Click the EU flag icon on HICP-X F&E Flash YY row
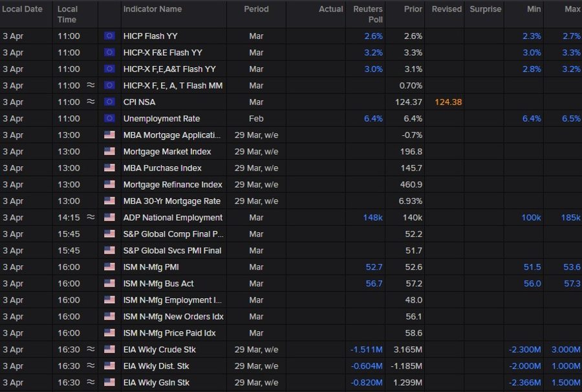 (x=109, y=52)
